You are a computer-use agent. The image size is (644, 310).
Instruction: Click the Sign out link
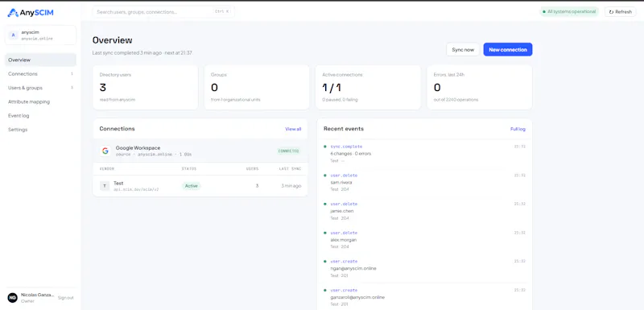pos(66,298)
